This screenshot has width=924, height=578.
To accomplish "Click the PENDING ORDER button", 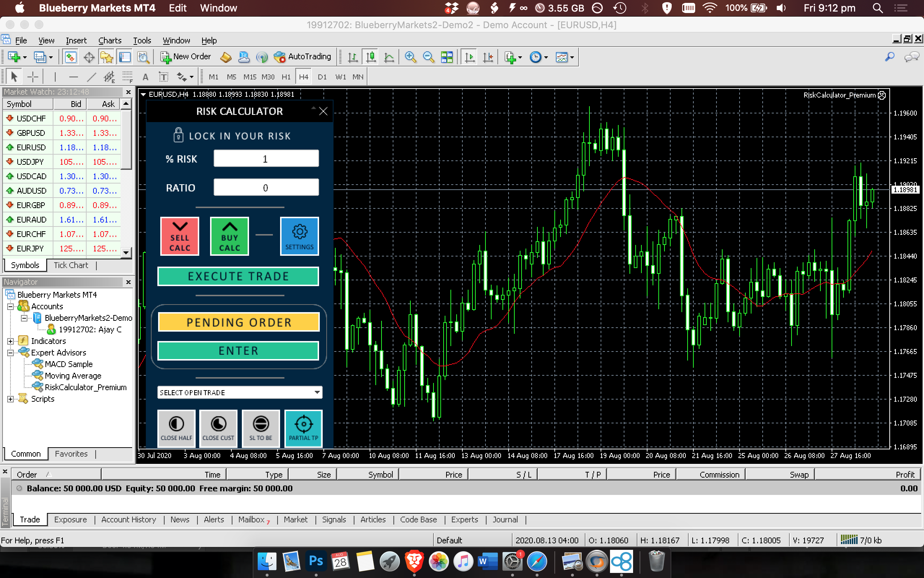I will pos(239,322).
